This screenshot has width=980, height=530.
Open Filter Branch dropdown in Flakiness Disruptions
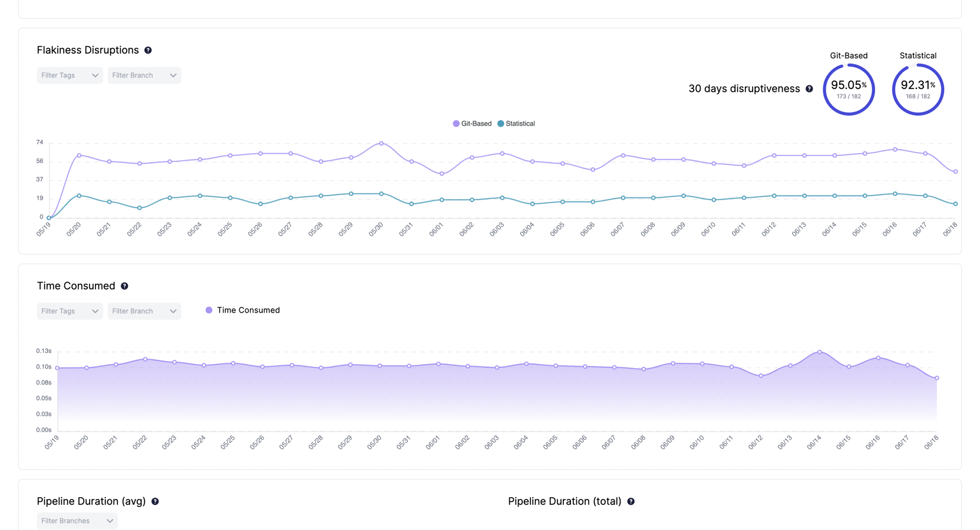[x=144, y=75]
